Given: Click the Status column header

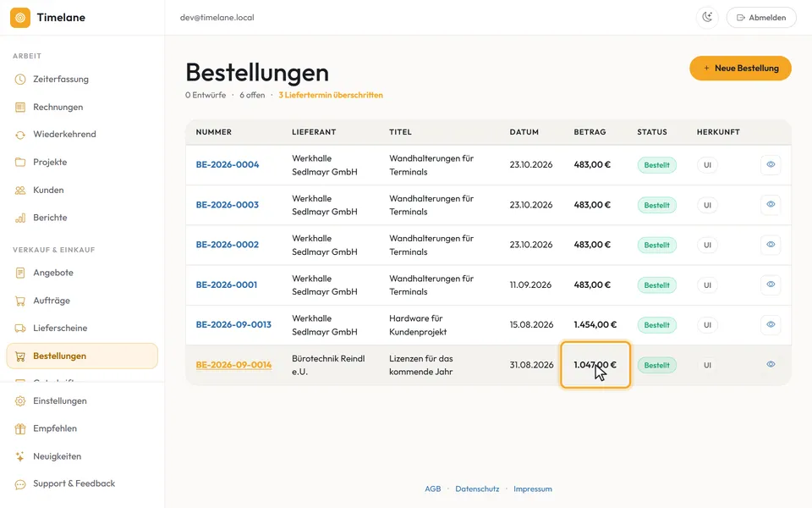Looking at the screenshot, I should (652, 132).
